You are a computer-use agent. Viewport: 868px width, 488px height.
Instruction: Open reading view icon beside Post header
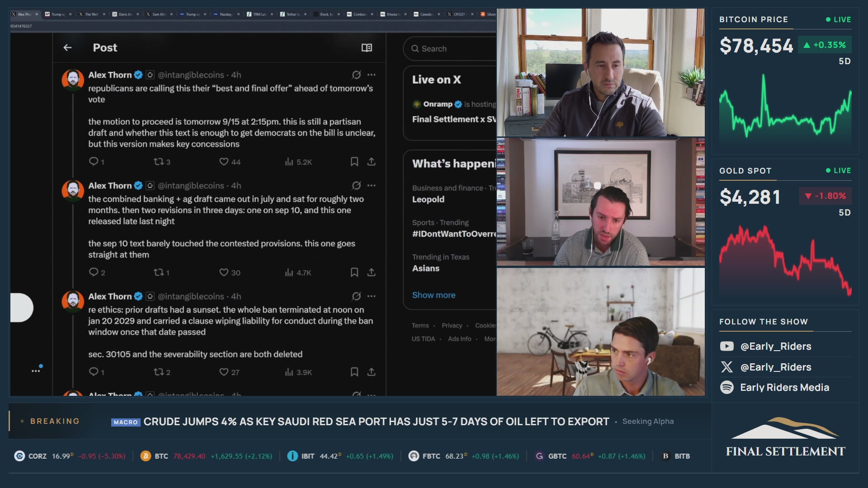pos(367,47)
